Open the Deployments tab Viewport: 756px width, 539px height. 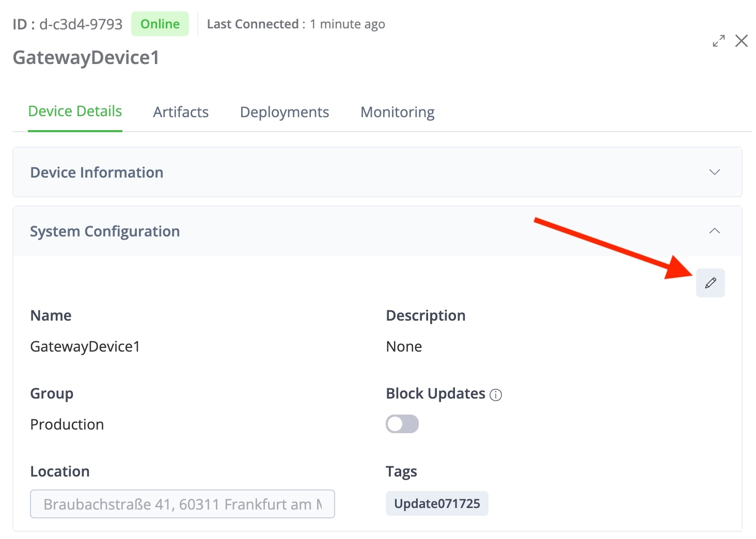(x=285, y=112)
